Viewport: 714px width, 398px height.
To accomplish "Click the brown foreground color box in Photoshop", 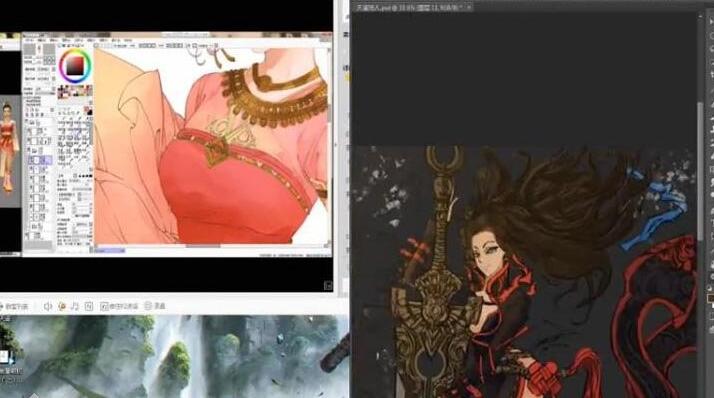I will click(710, 298).
